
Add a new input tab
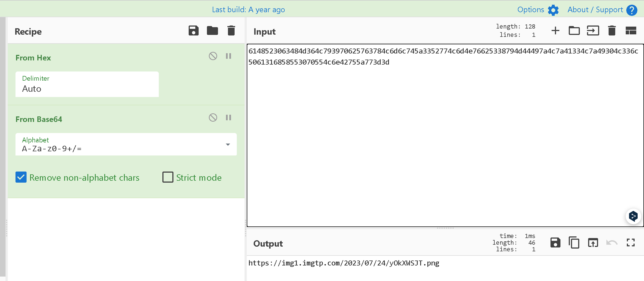[x=555, y=30]
